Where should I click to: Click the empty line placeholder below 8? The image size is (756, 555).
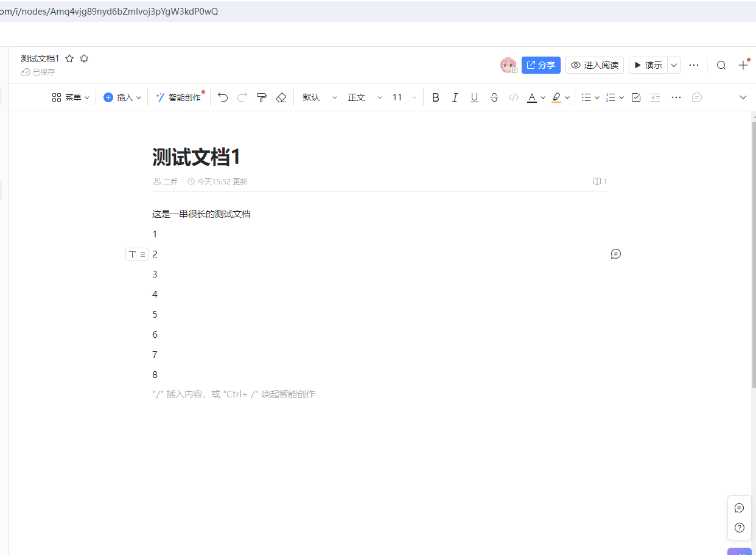click(234, 394)
